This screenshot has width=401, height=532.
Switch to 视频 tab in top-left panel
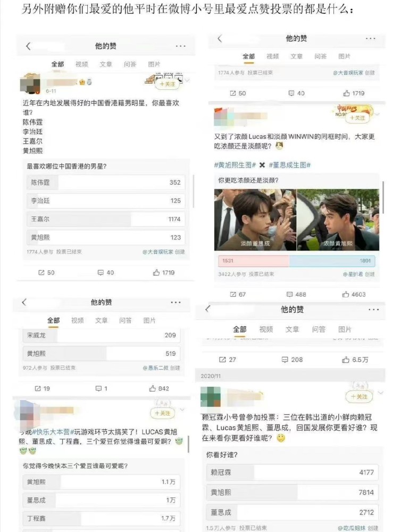82,64
